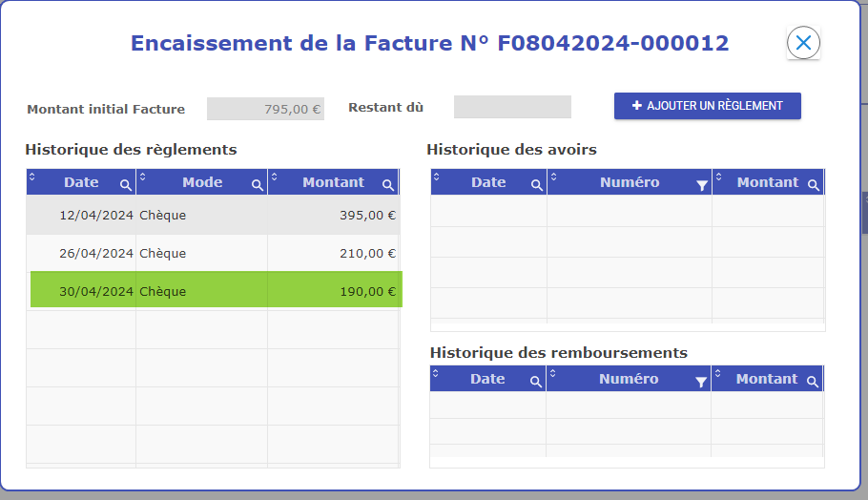Toggle sort arrows on the Mode column
Image resolution: width=868 pixels, height=500 pixels.
coord(143,177)
